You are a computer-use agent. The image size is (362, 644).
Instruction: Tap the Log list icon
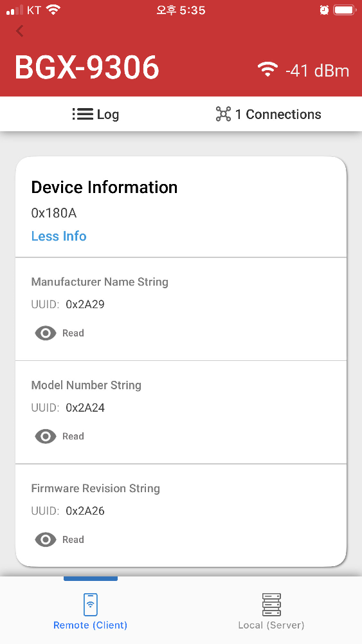pos(82,114)
